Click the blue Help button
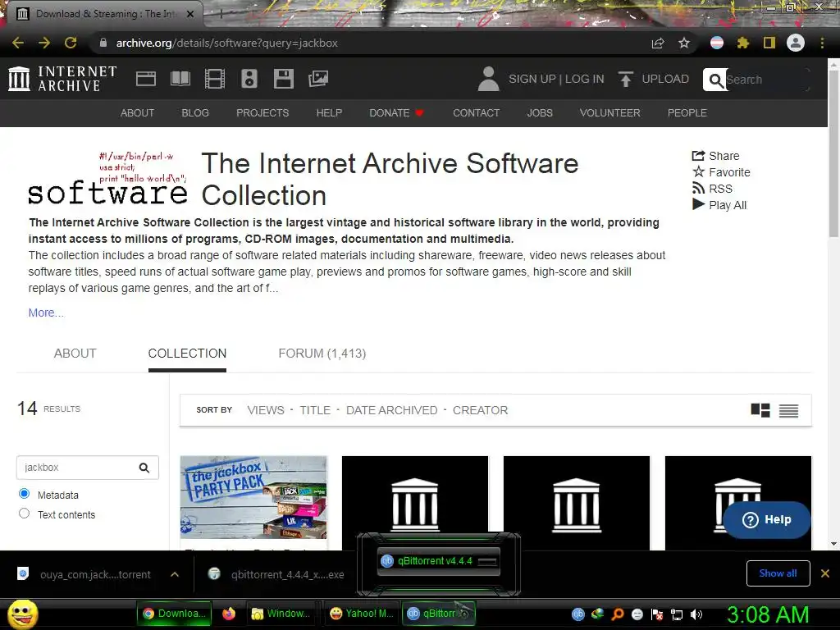Image resolution: width=840 pixels, height=630 pixels. (x=766, y=519)
